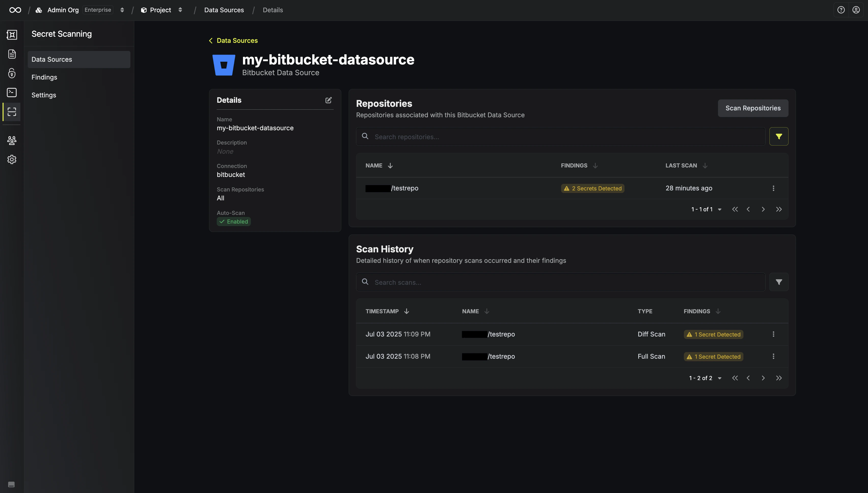Focus the Search scans input field

coord(561,282)
